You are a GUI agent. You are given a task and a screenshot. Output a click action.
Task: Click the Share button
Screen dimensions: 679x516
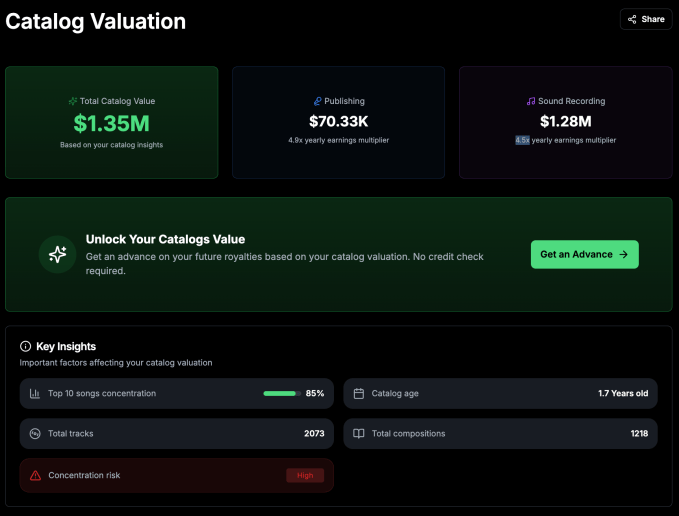coord(645,19)
